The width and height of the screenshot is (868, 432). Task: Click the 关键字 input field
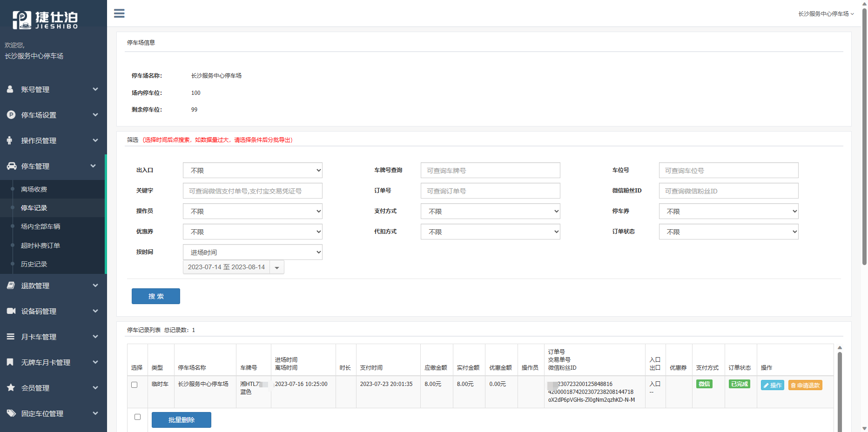[x=253, y=191]
